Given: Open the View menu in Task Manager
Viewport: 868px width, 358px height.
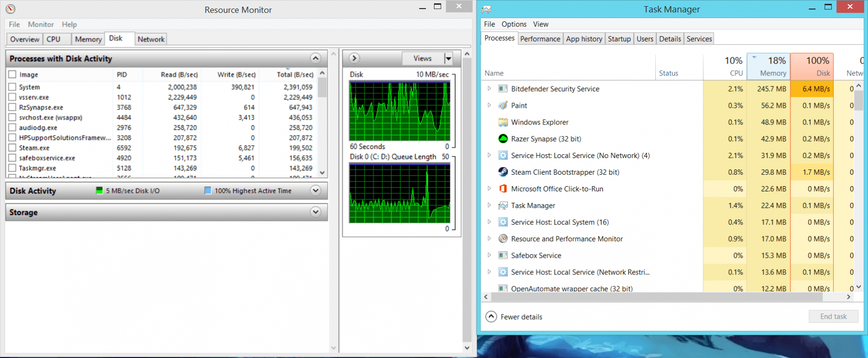Looking at the screenshot, I should click(x=541, y=24).
